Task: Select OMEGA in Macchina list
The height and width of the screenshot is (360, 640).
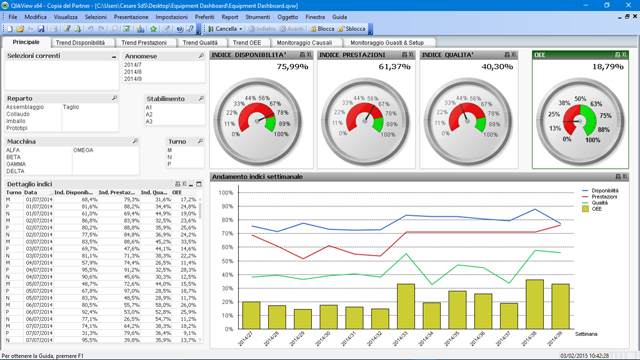Action: pos(83,150)
